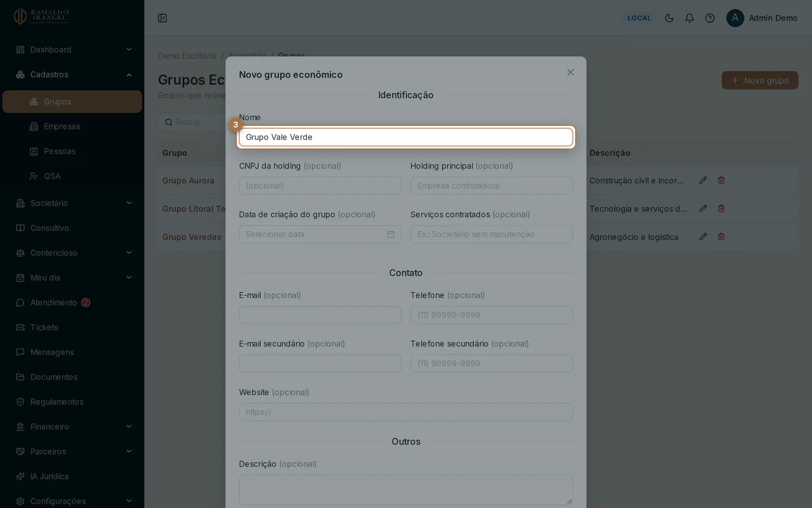Focus the Holding principal field
Screen dimensions: 812x508
pos(492,186)
